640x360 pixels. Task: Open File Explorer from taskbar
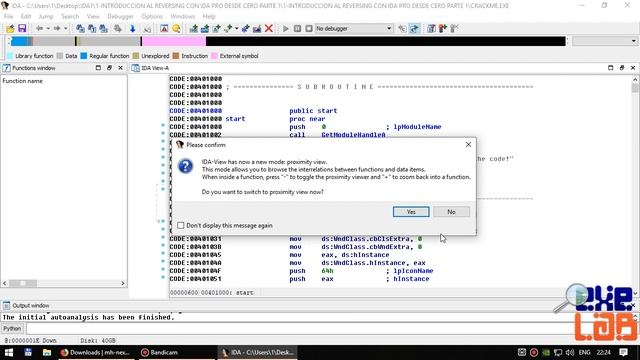pyautogui.click(x=47, y=352)
